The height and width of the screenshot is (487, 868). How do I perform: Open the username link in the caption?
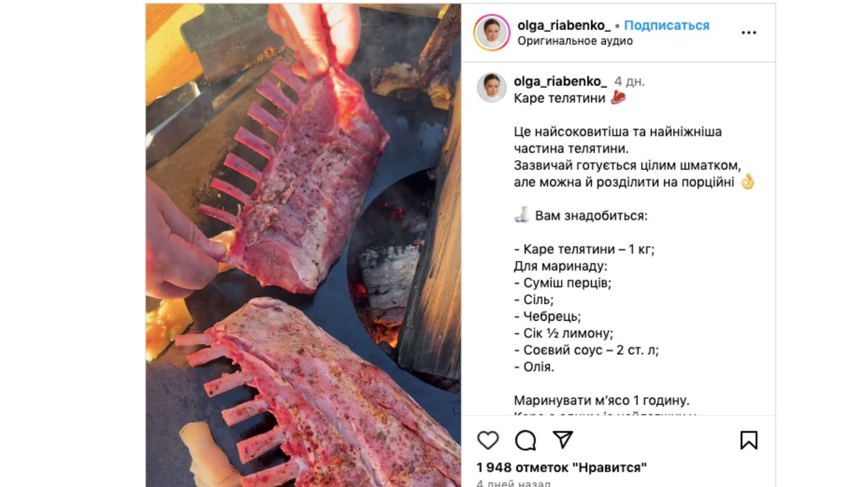click(560, 81)
